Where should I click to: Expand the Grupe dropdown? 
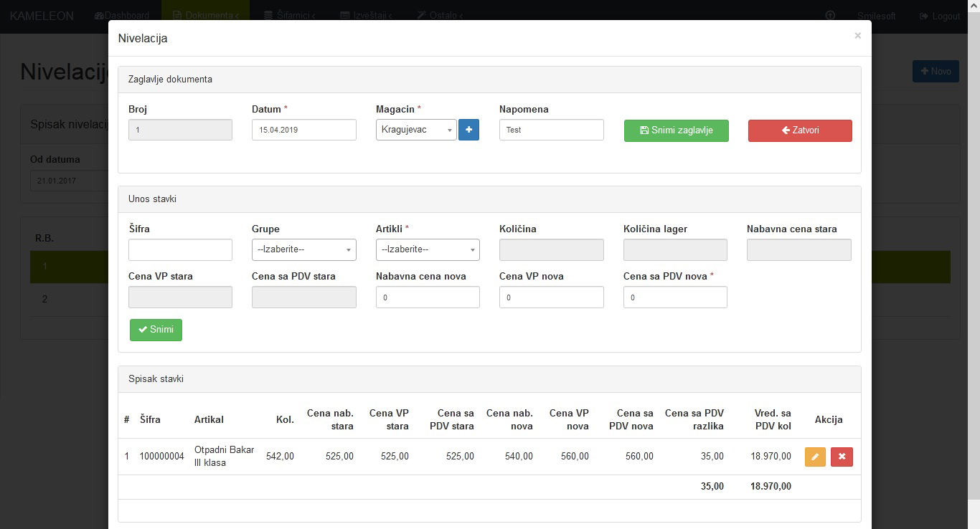coord(304,249)
